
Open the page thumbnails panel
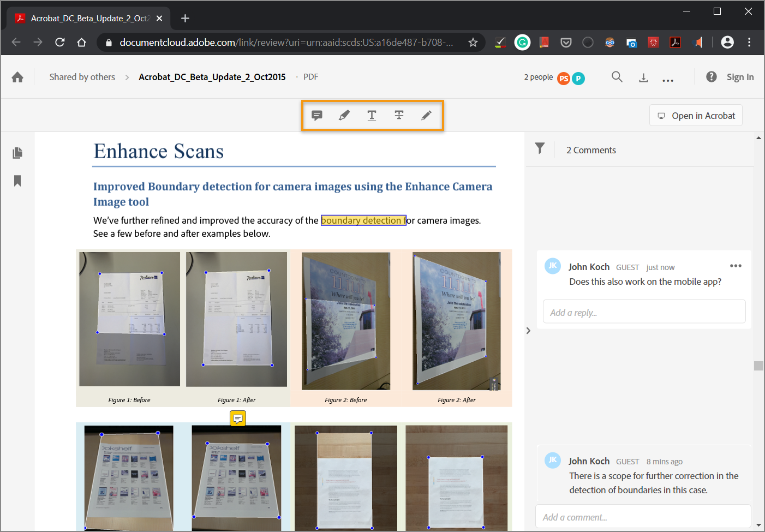(x=17, y=153)
